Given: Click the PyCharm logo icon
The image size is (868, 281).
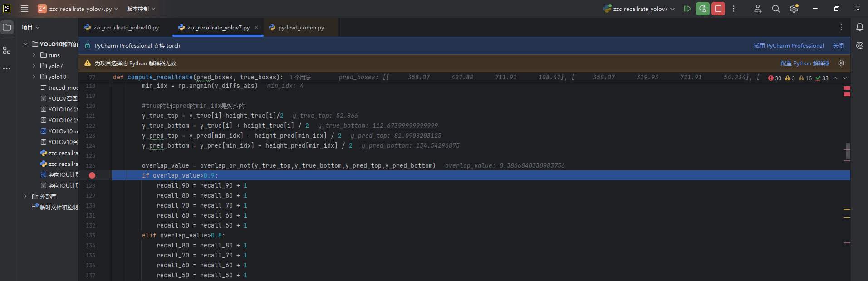Looking at the screenshot, I should (7, 9).
